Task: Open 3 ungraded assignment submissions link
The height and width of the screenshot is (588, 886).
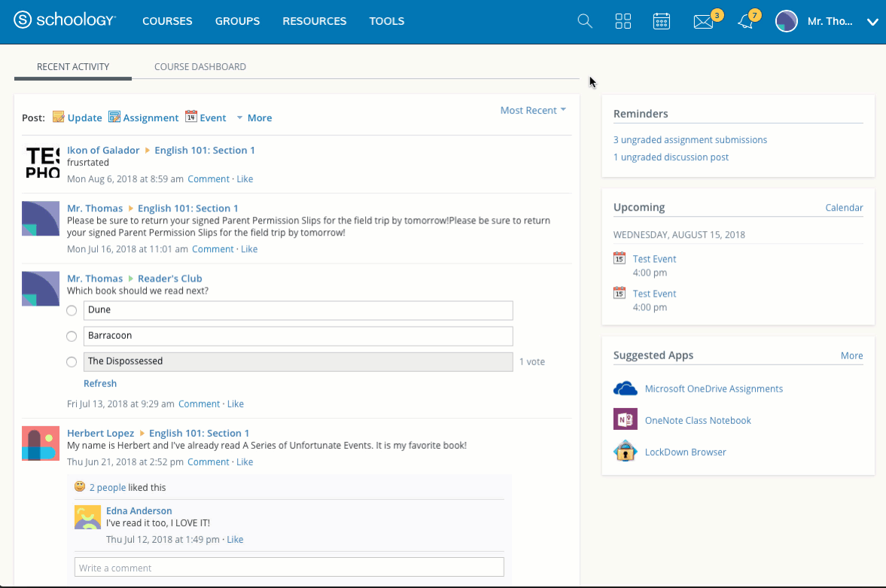Action: 690,140
